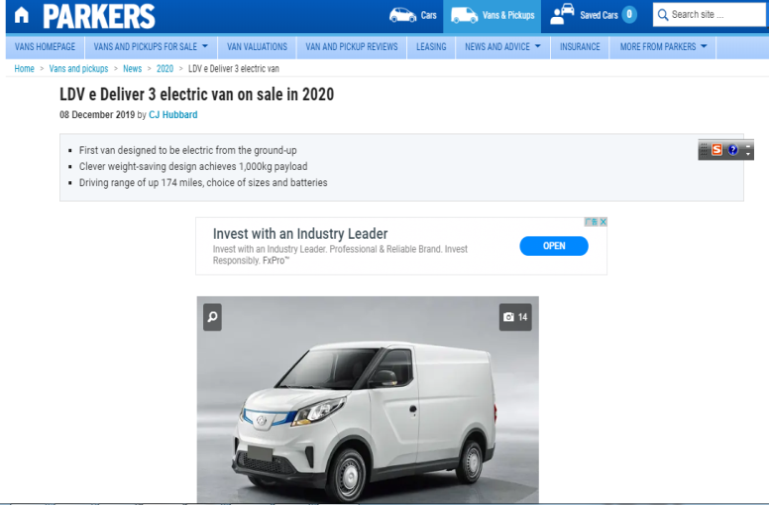Viewport: 769px width, 505px height.
Task: Open Saved Cars from the header
Action: 593,15
